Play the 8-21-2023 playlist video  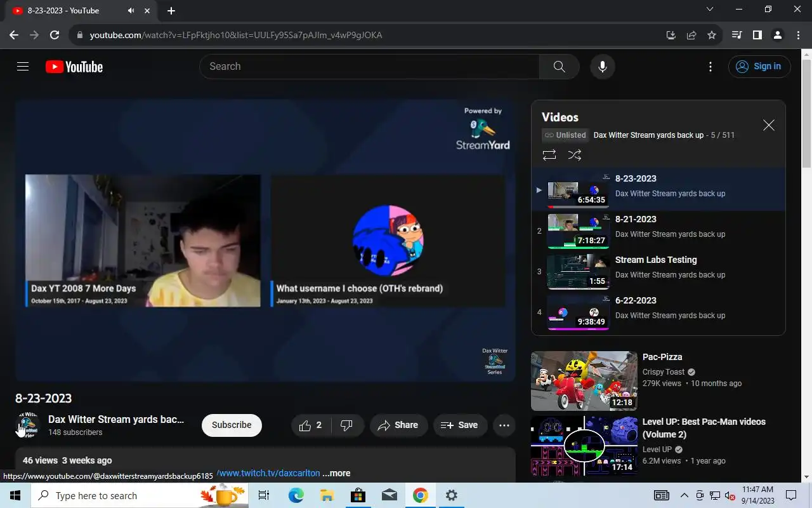658,231
